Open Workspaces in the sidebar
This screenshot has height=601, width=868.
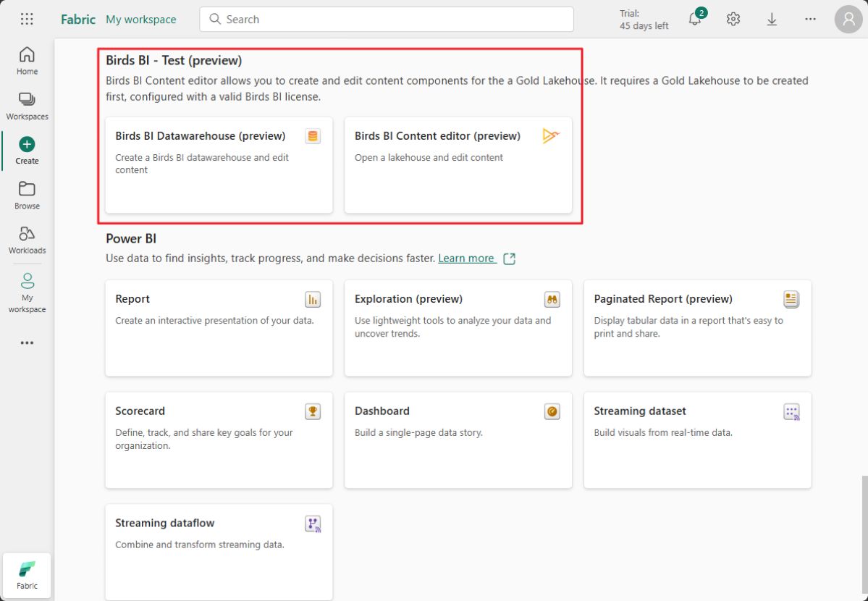[27, 106]
